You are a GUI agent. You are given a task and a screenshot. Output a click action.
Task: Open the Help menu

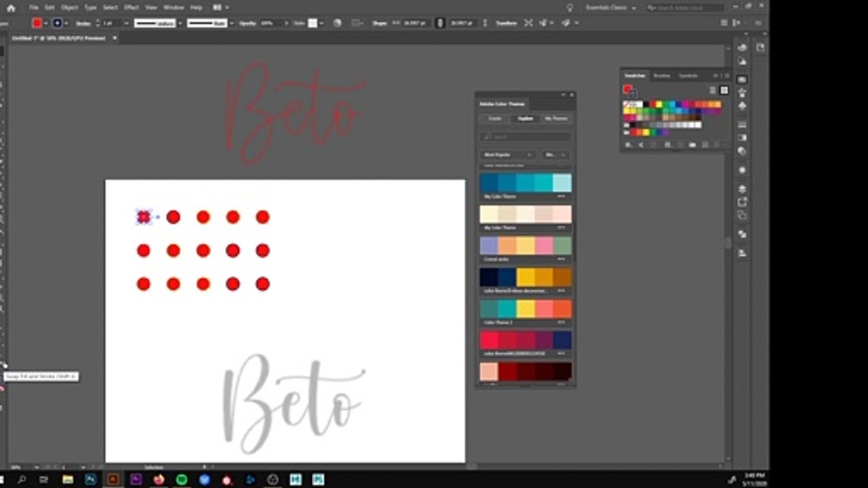point(196,7)
